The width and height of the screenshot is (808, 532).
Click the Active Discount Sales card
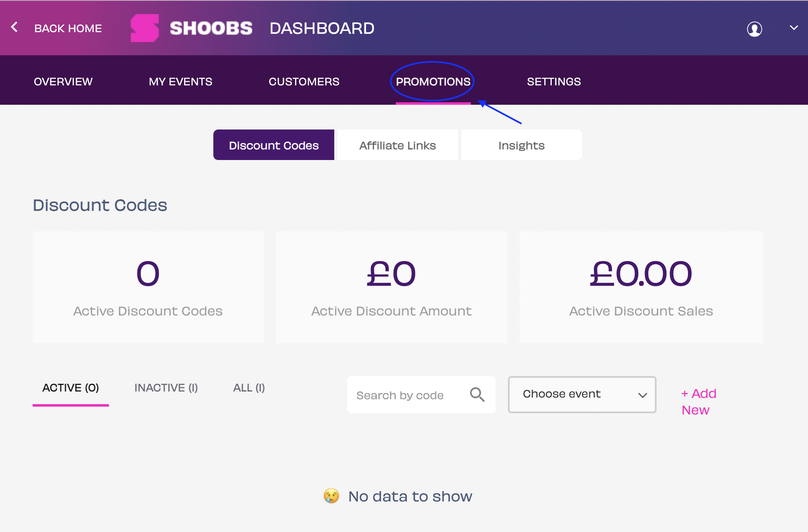click(641, 287)
